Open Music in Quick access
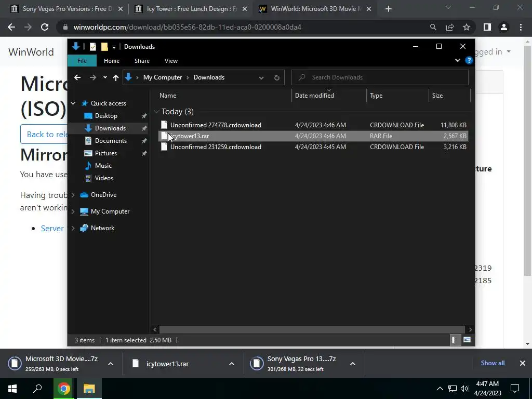Screen dimensions: 532x399 (103, 166)
